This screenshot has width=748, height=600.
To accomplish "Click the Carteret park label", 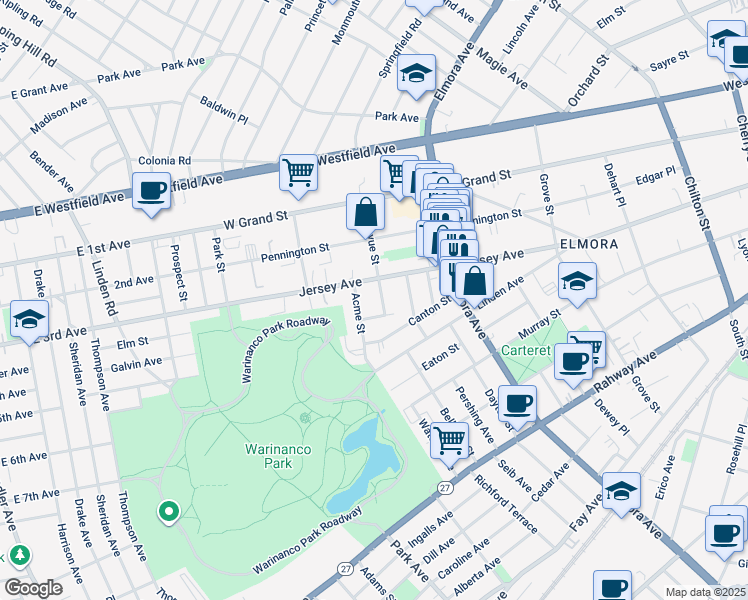I will pyautogui.click(x=553, y=351).
